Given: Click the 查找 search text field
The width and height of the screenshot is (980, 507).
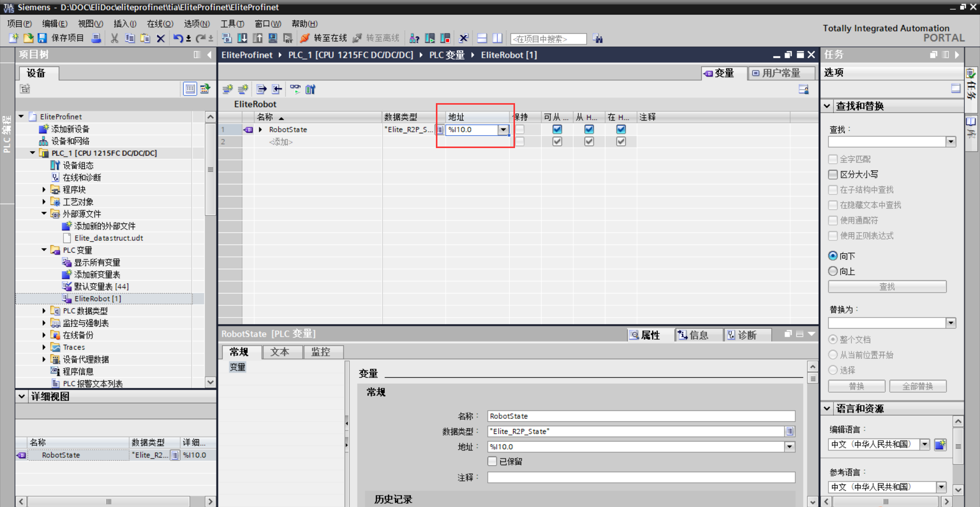Looking at the screenshot, I should coord(887,142).
